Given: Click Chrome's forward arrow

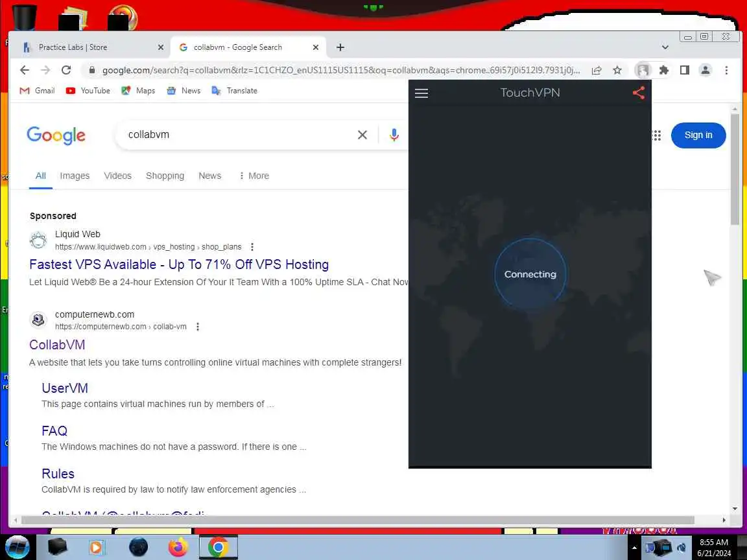Looking at the screenshot, I should coord(45,70).
